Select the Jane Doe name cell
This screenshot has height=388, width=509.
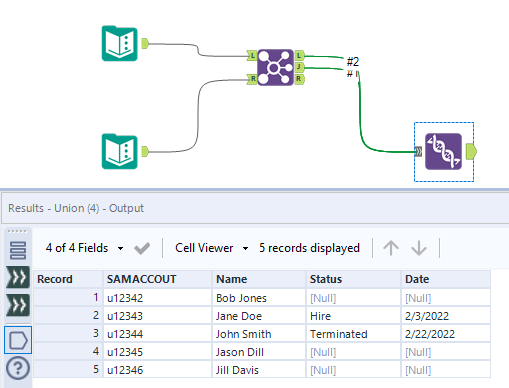[x=259, y=316]
